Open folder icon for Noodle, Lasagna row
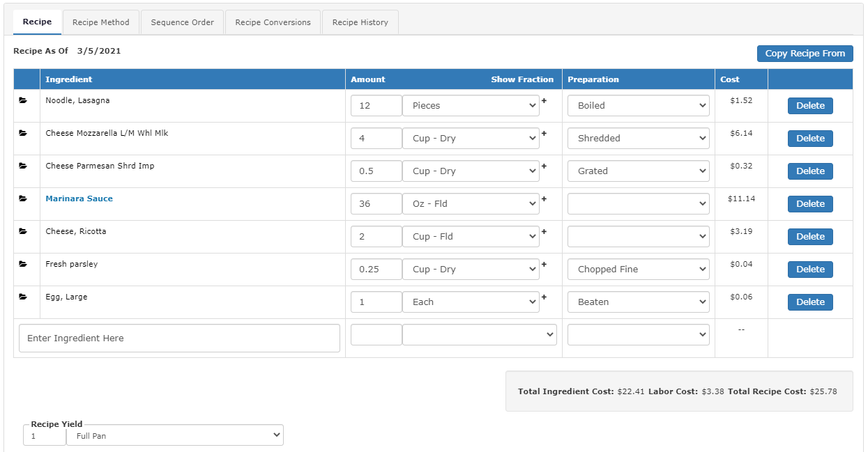 [23, 100]
